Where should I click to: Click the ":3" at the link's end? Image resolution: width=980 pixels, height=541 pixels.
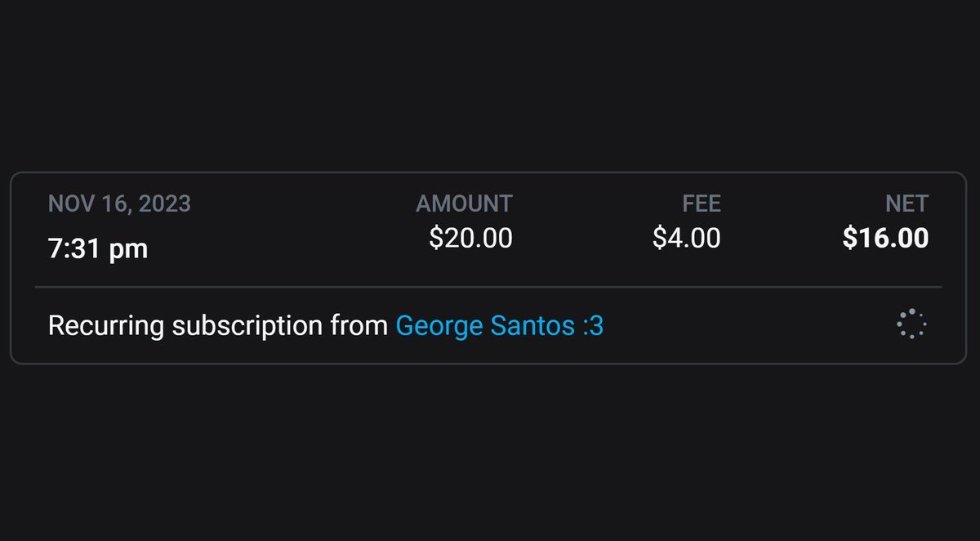tap(593, 326)
